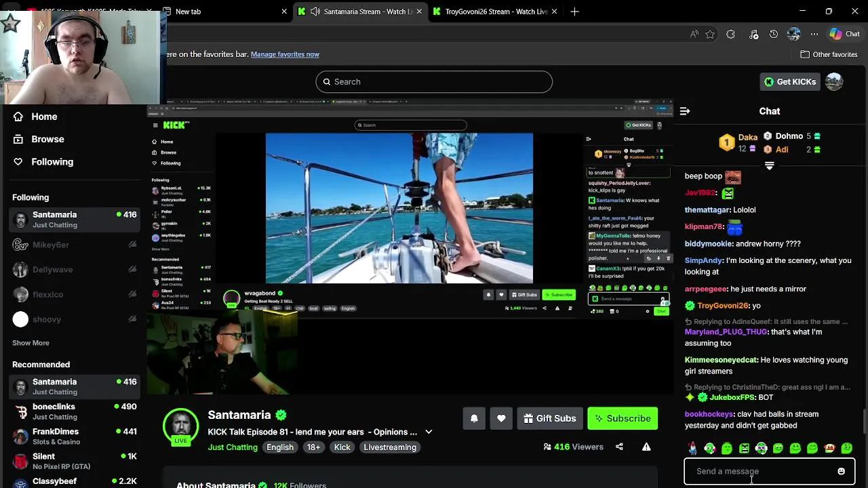Viewport: 868px width, 488px height.
Task: Select the Livestreaming tag
Action: (390, 447)
